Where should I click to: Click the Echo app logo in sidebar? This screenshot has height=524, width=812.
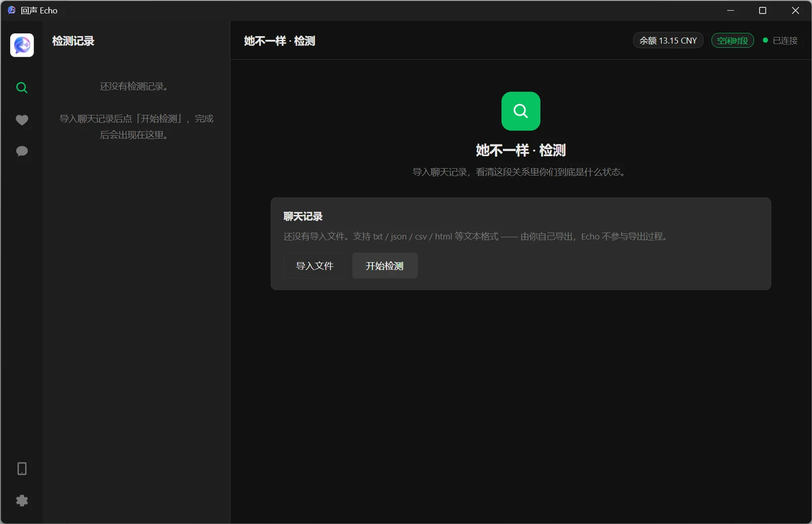click(22, 45)
